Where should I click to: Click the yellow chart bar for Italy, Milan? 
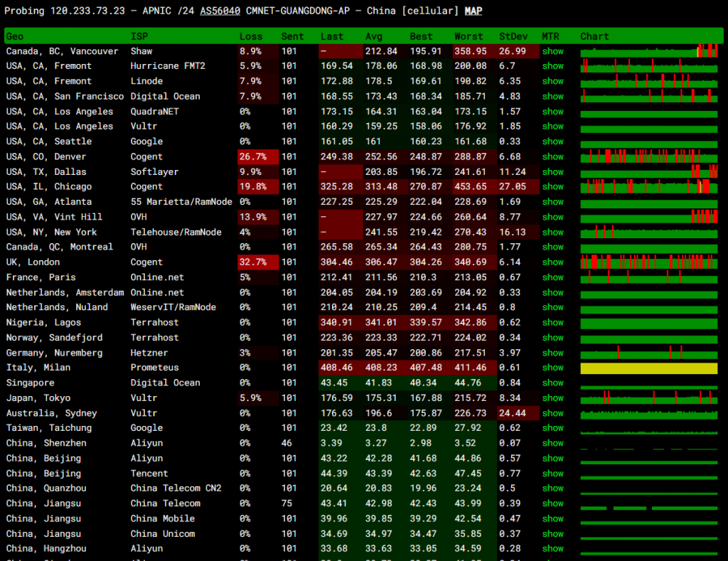[x=648, y=368]
